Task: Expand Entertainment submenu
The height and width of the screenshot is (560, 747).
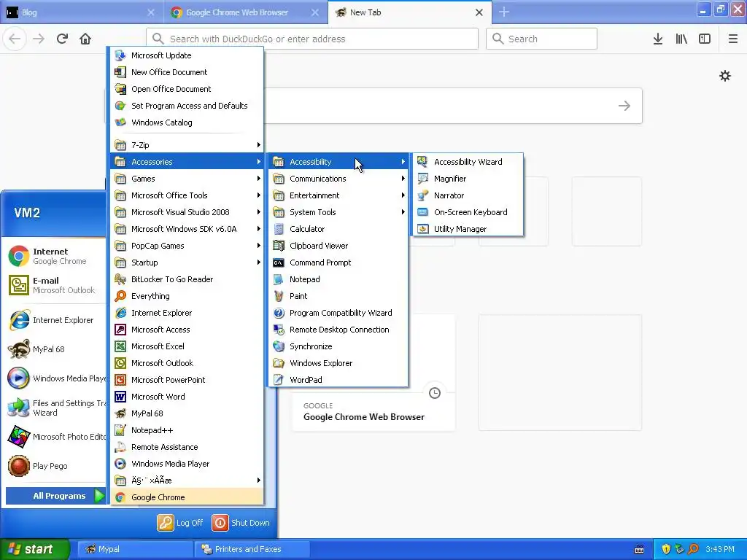Action: [x=338, y=195]
